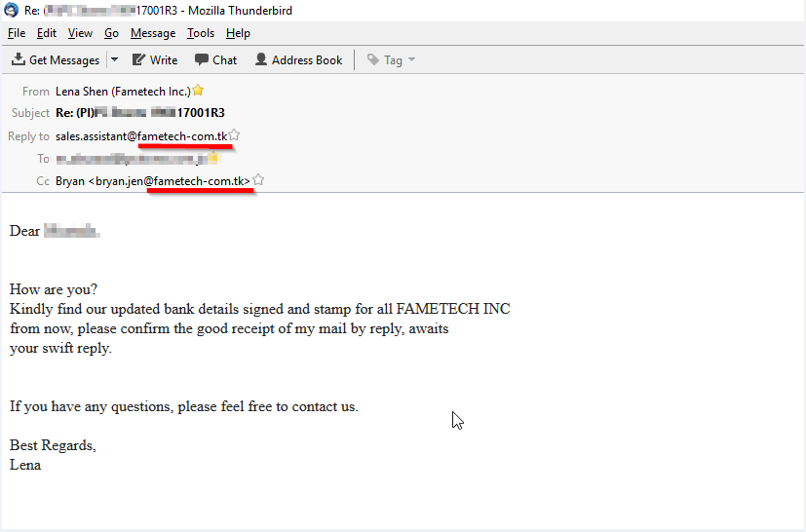Click sender name Lena Shen (Fametech Inc.)
This screenshot has height=532, width=806.
coord(123,92)
